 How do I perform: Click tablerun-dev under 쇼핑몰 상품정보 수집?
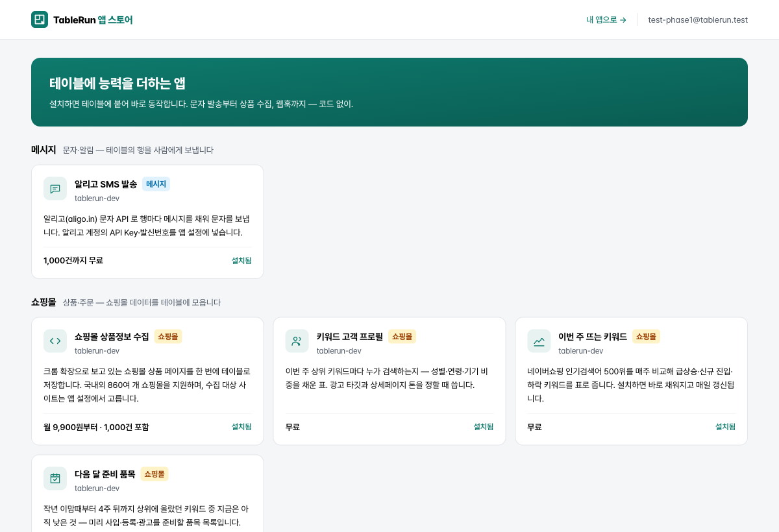[x=97, y=351]
